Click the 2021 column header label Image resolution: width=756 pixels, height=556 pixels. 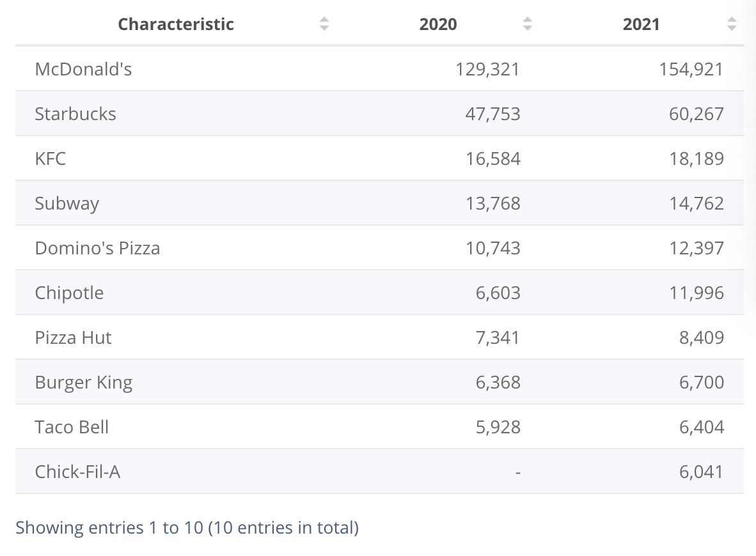tap(641, 24)
